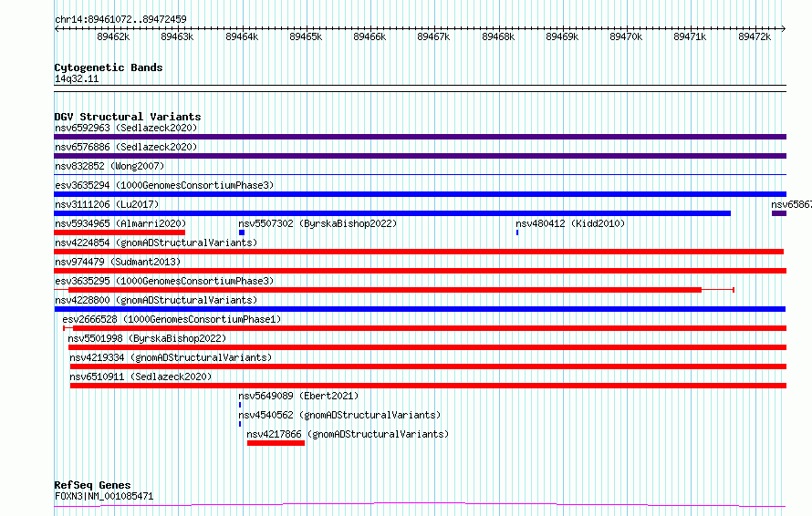Image resolution: width=812 pixels, height=516 pixels.
Task: Click the RefSeq Genes track title
Action: pyautogui.click(x=92, y=485)
